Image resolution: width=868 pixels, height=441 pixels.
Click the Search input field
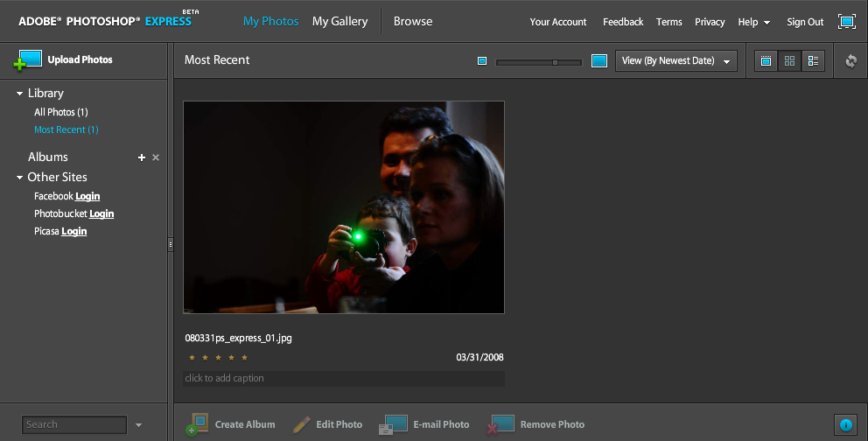tap(74, 424)
